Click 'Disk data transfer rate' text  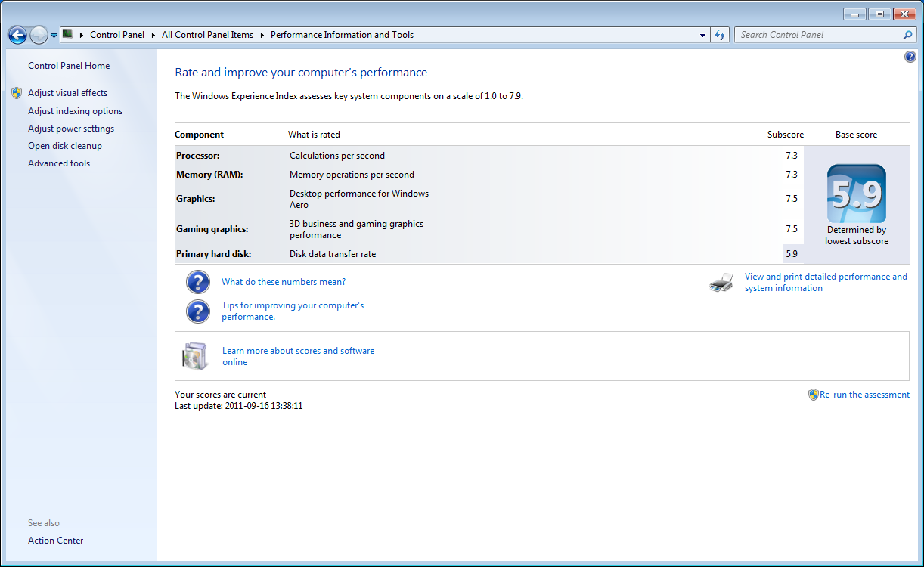333,254
